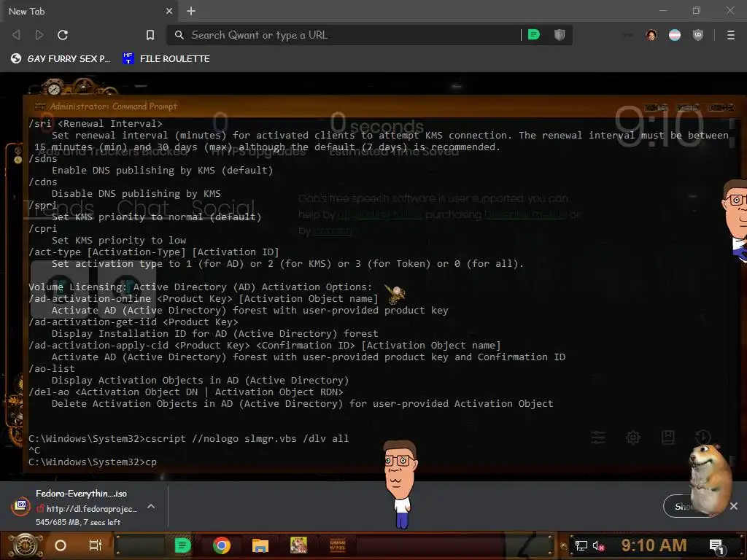Launch Google Chrome from taskbar
The width and height of the screenshot is (747, 560).
click(x=222, y=545)
